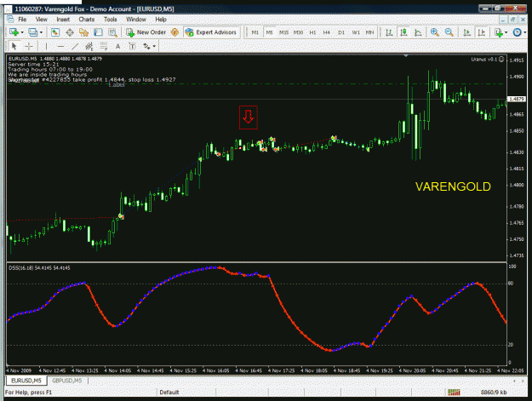Switch timeframe to M15

click(283, 32)
